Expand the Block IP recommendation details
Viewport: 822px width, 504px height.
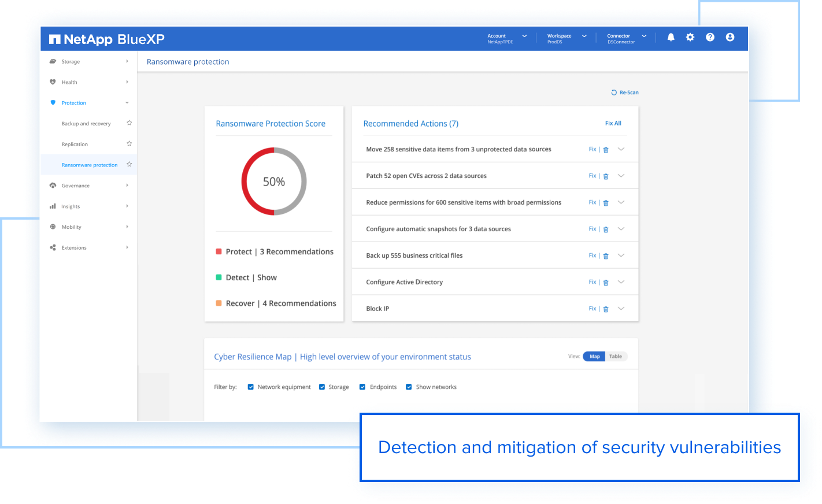point(621,308)
